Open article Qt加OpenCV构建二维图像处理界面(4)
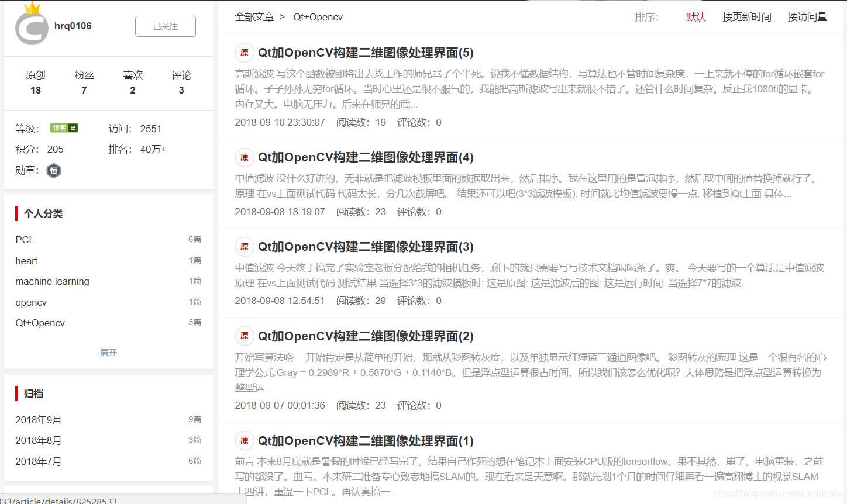This screenshot has height=504, width=847. coord(366,157)
